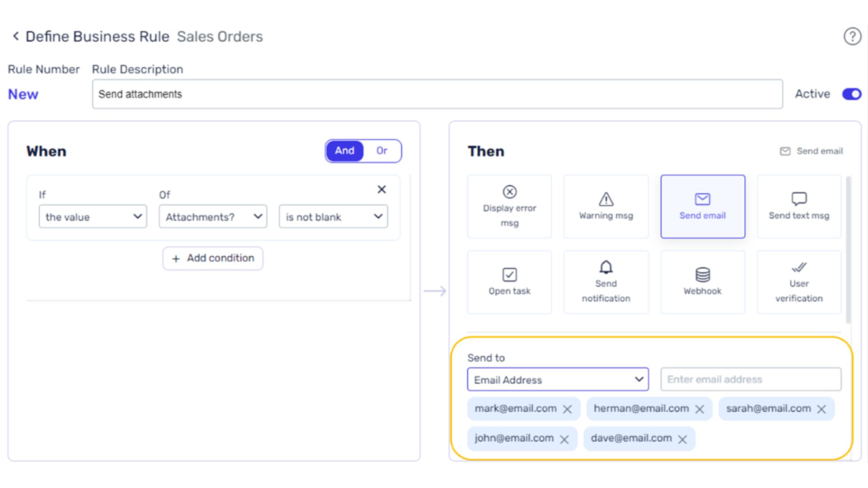Delete the condition row with X
This screenshot has height=488, width=868.
382,189
